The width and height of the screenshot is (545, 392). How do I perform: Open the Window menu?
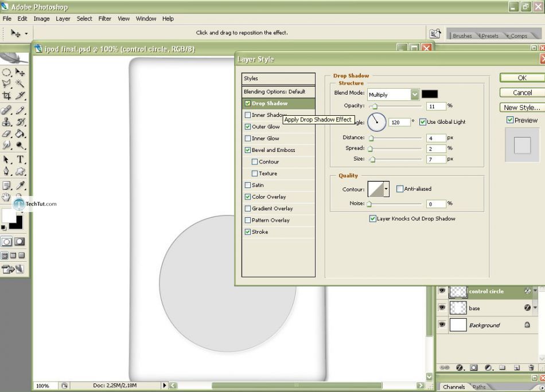146,19
